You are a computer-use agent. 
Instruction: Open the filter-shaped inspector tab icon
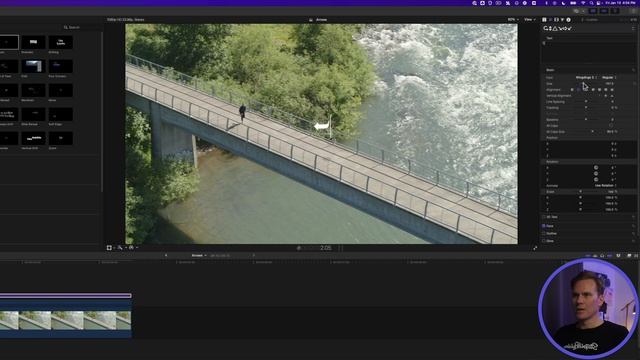pos(562,20)
